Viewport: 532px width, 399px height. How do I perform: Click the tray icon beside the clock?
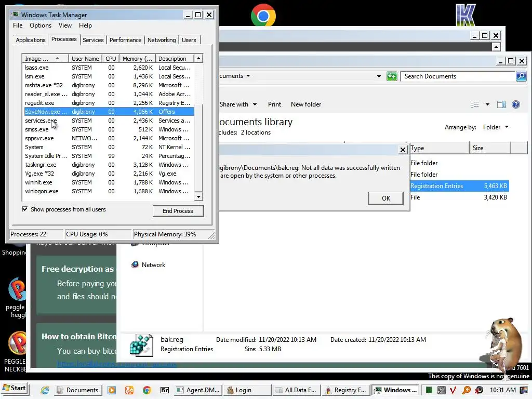click(524, 390)
